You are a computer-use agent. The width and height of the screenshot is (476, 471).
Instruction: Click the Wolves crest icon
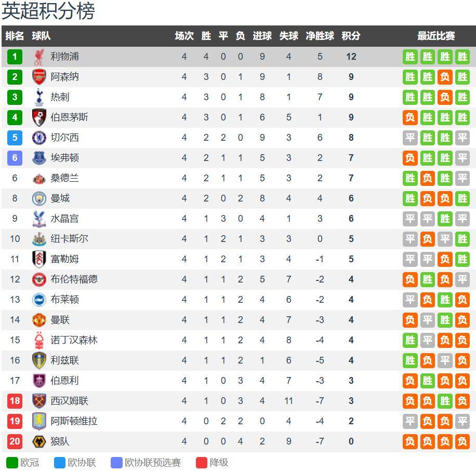click(39, 441)
